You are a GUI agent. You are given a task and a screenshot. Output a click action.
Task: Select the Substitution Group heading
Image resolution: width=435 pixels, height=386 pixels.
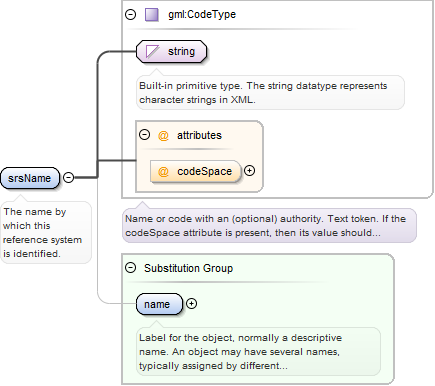[x=188, y=268]
